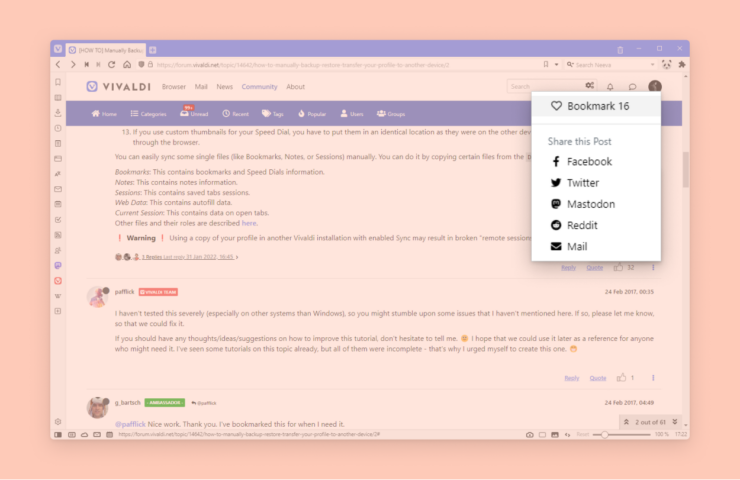Open advanced search cogs icon
The image size is (740, 480).
[589, 86]
